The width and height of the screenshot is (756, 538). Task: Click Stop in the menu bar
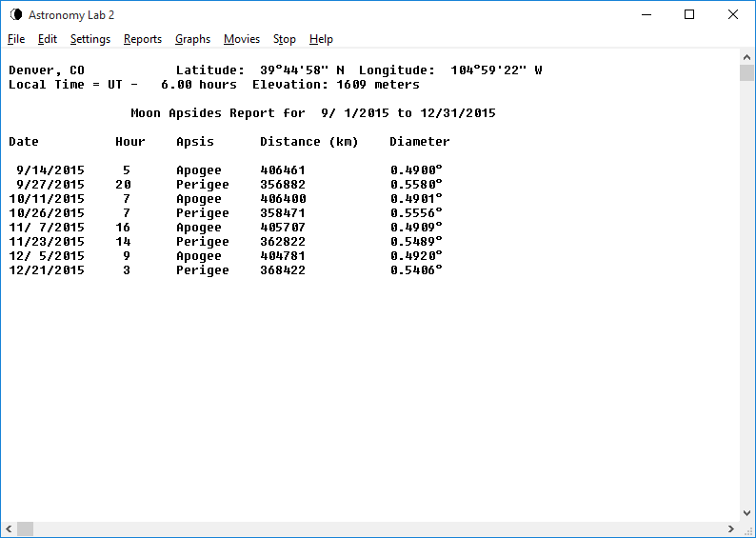tap(285, 39)
